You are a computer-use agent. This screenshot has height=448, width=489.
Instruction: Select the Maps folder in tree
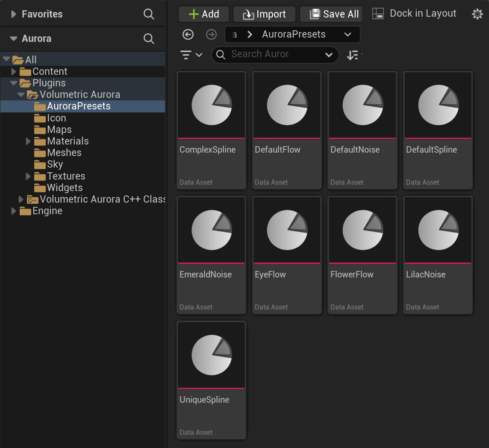[59, 130]
